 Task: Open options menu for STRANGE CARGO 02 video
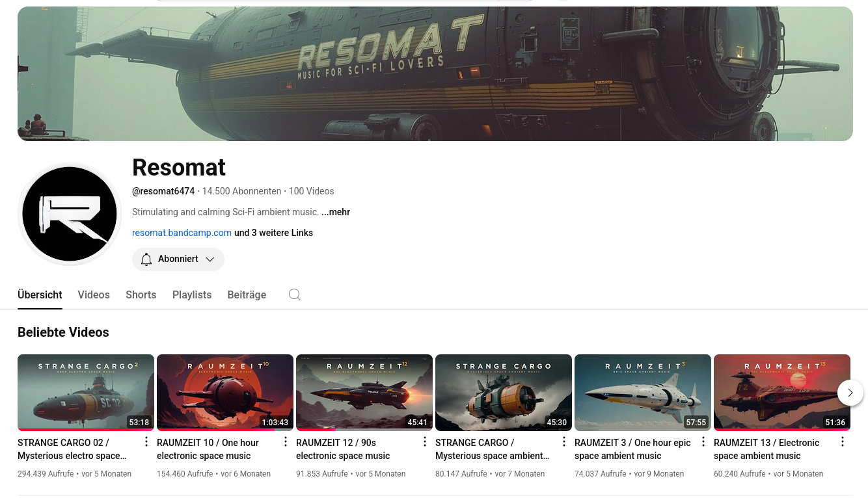[146, 441]
